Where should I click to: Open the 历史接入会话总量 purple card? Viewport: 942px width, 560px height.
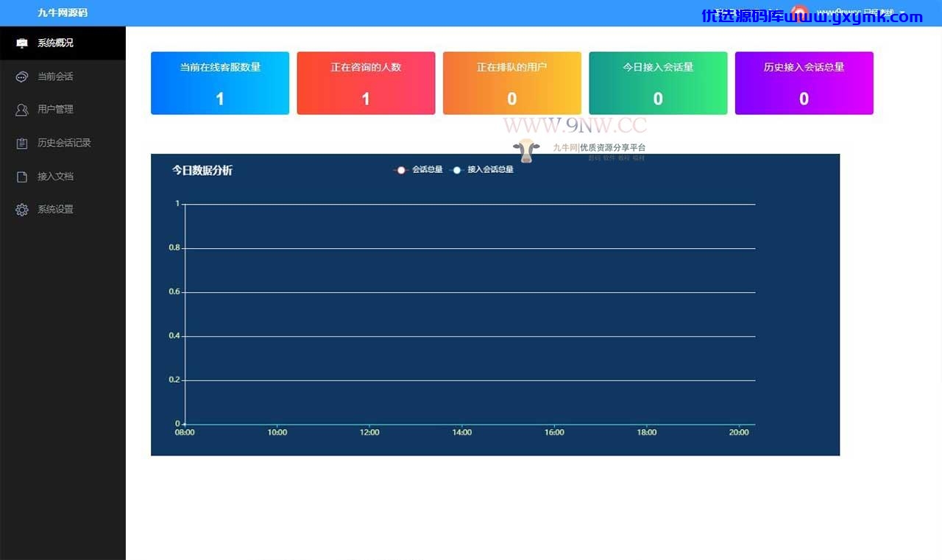pyautogui.click(x=804, y=83)
